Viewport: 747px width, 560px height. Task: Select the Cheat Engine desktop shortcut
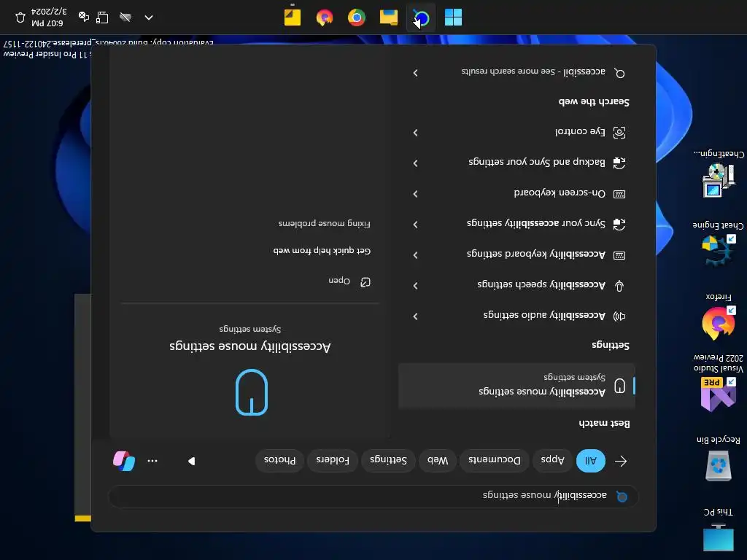[719, 243]
